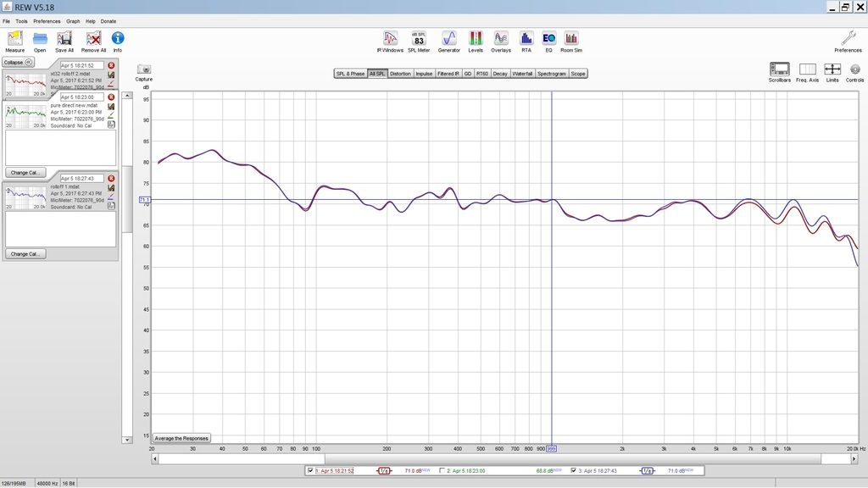Click the graph horizontal scroll-right arrow

(x=854, y=458)
